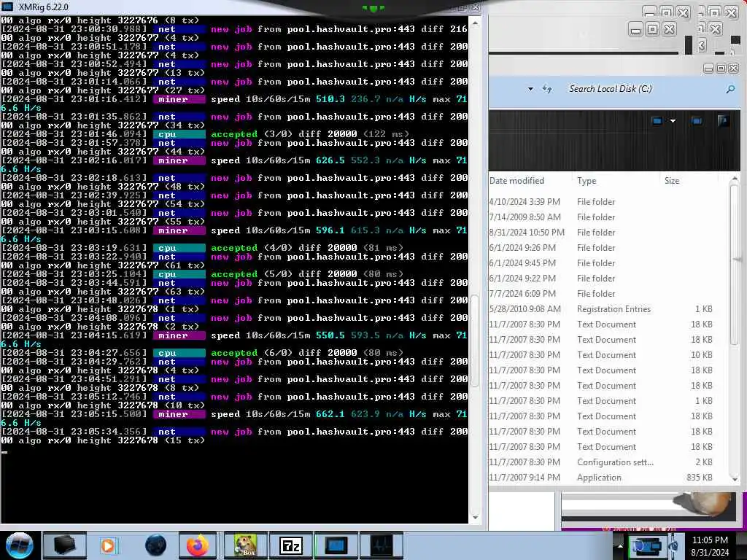
Task: Click the net log entry at 23:05:34.356
Action: click(x=234, y=432)
